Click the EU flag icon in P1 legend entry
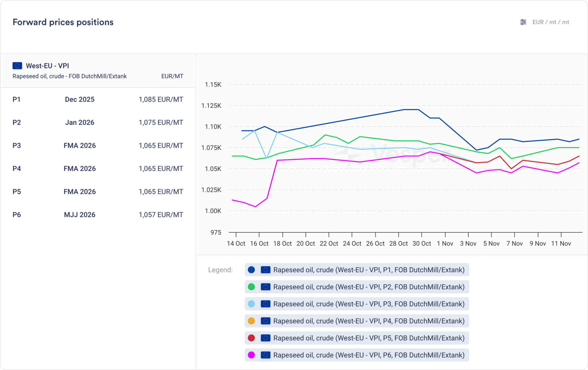The image size is (588, 370). point(265,270)
